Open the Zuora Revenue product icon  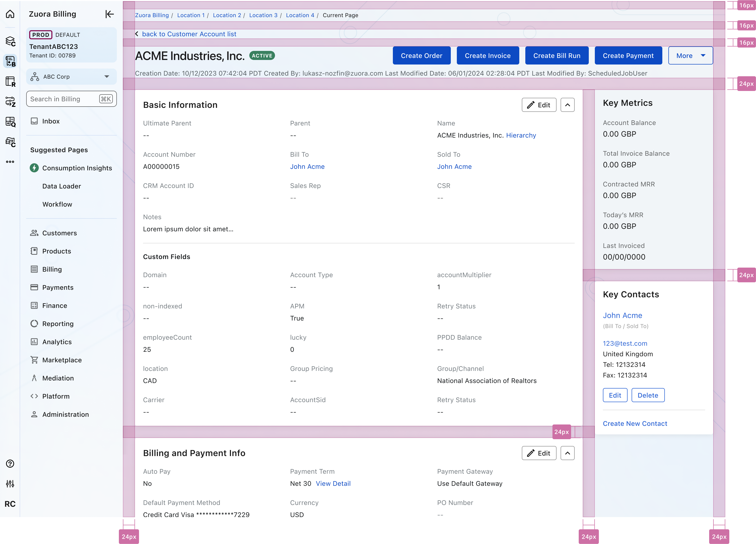(10, 82)
